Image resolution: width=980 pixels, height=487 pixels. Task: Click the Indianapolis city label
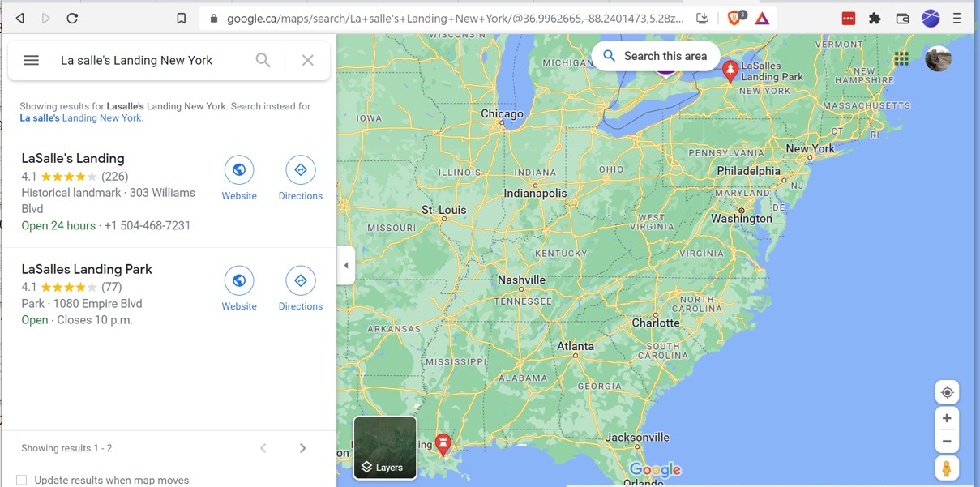click(535, 193)
